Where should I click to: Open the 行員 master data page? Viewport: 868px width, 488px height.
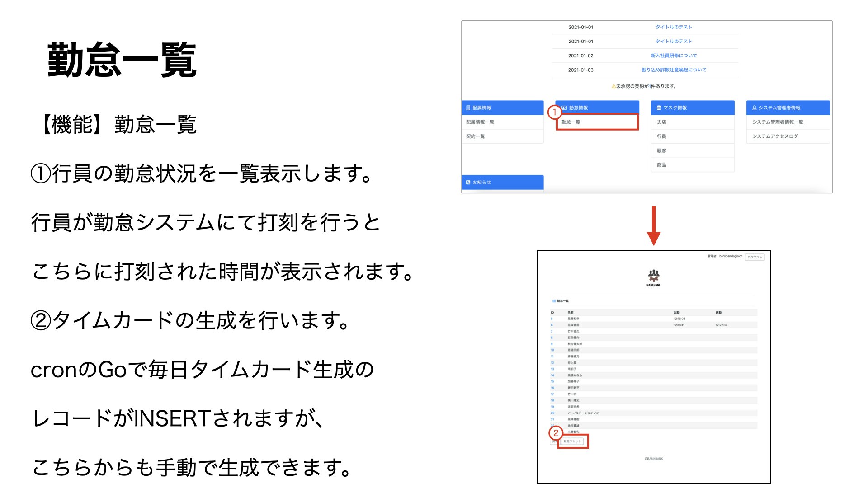tap(661, 136)
